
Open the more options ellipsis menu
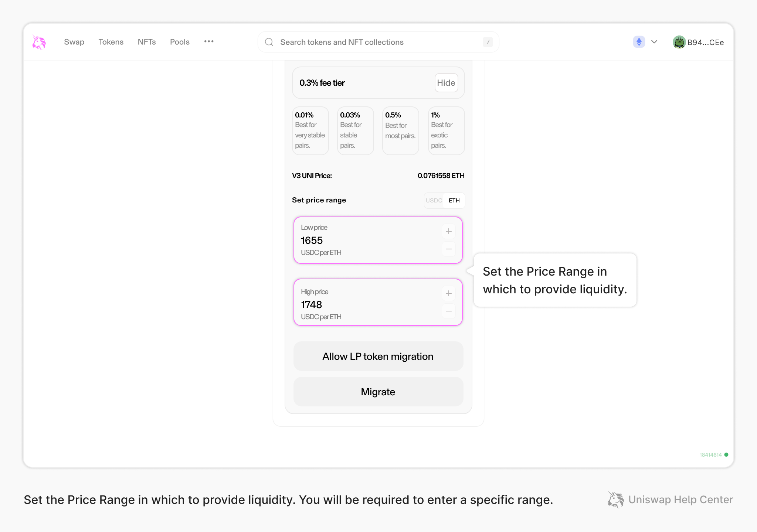(209, 42)
